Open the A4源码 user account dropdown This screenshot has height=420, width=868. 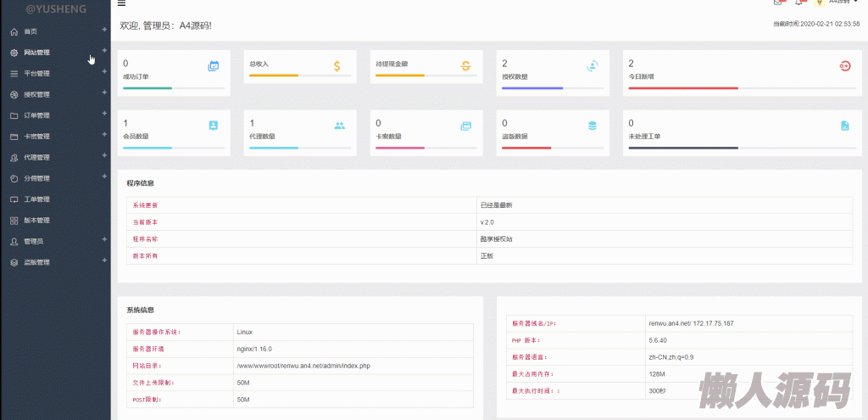(x=838, y=3)
